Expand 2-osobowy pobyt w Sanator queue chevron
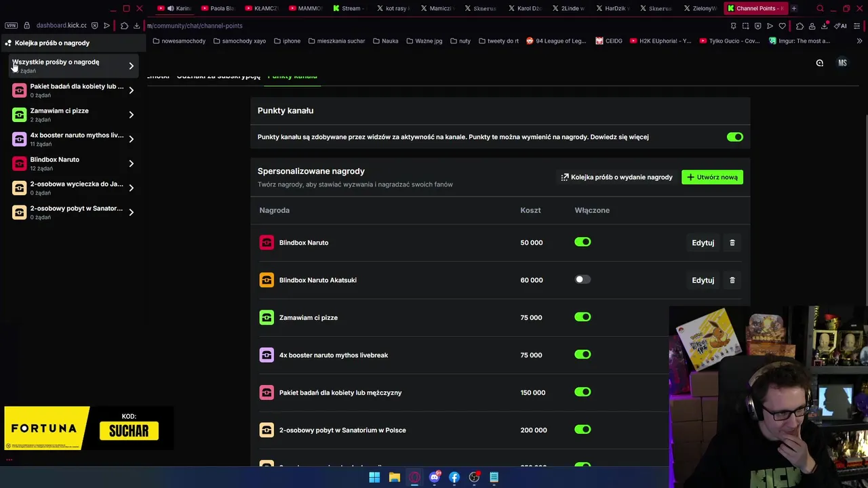868x488 pixels. click(132, 212)
